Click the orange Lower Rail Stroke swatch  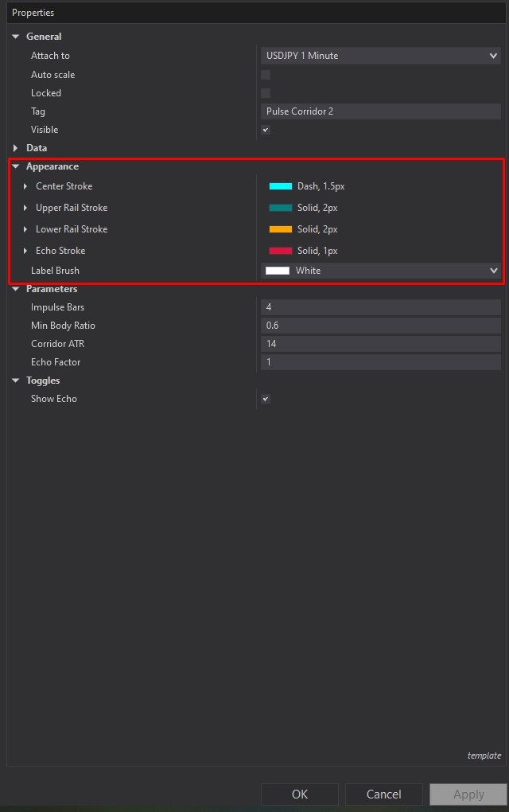(x=281, y=229)
